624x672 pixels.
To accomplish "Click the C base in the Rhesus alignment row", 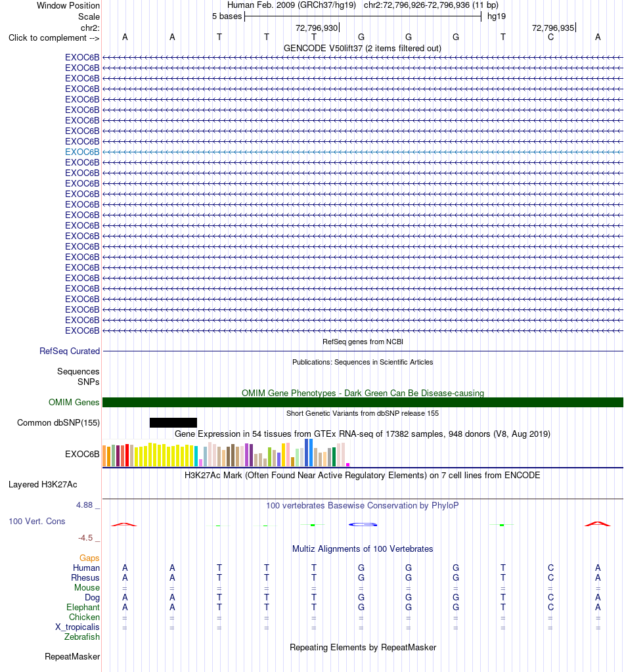I will (x=550, y=577).
